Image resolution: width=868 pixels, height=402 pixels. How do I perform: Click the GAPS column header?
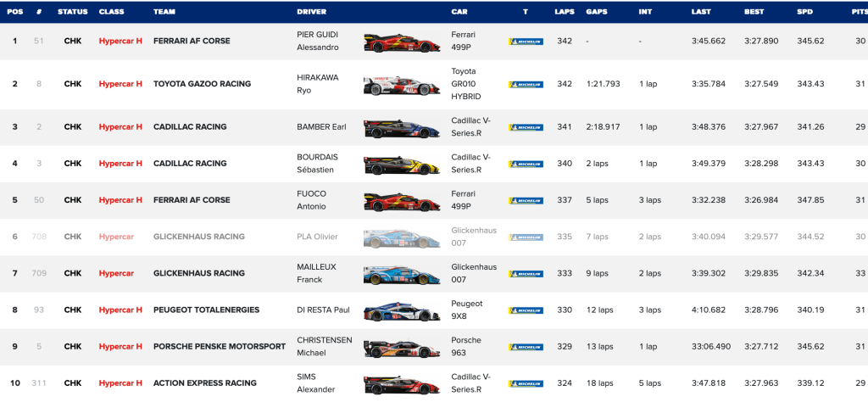(x=597, y=12)
